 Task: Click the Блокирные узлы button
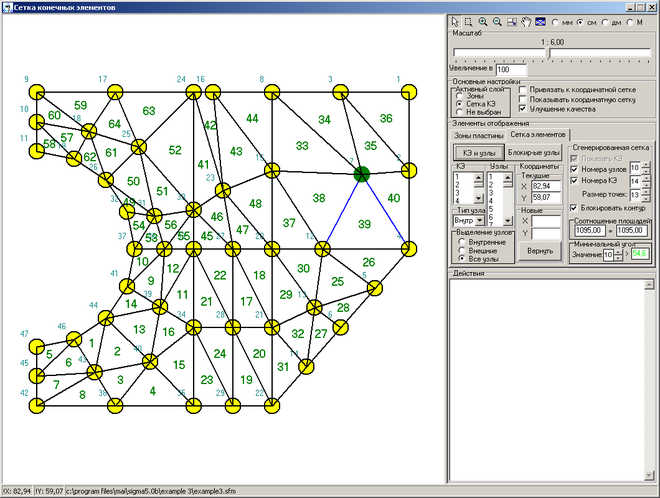point(534,152)
